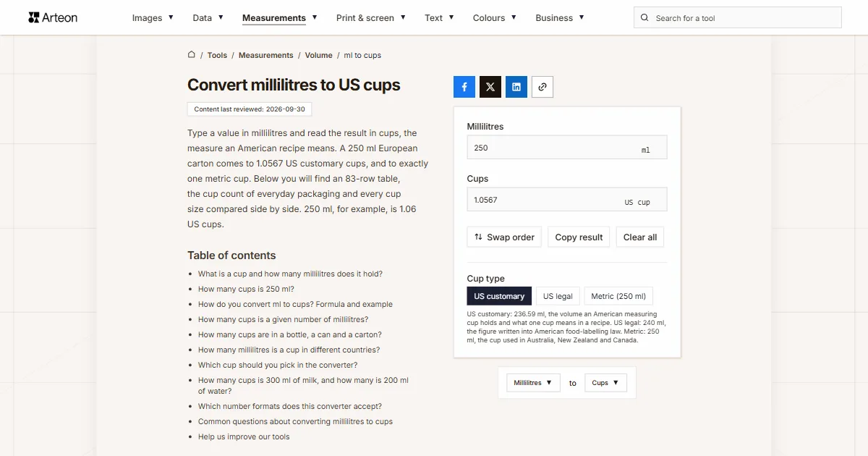
Task: Open the Data menu
Action: pyautogui.click(x=208, y=17)
